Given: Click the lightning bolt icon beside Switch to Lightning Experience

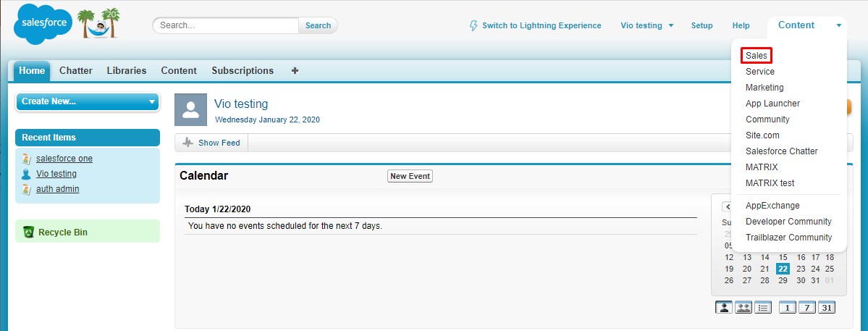Looking at the screenshot, I should tap(473, 25).
